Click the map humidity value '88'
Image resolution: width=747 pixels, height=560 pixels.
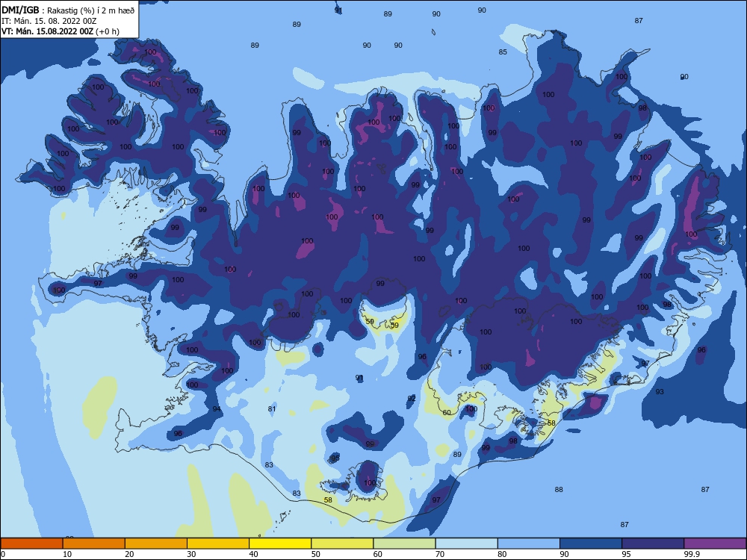coord(559,490)
